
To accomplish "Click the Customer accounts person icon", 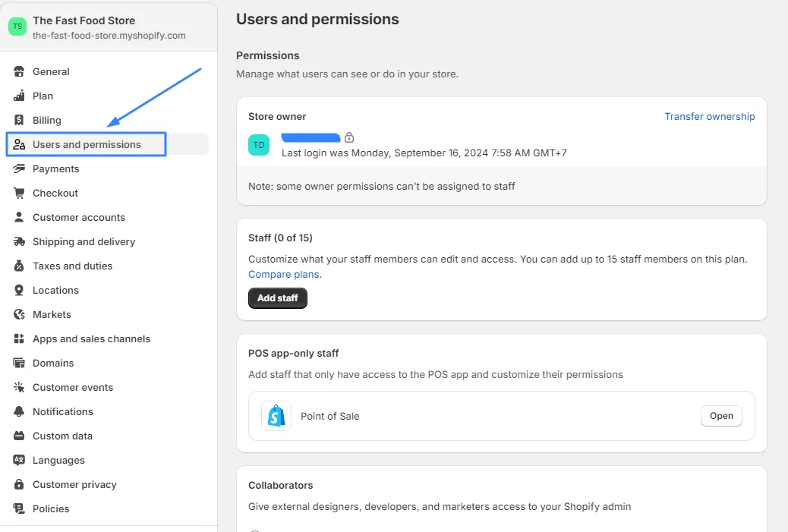I will coord(19,217).
